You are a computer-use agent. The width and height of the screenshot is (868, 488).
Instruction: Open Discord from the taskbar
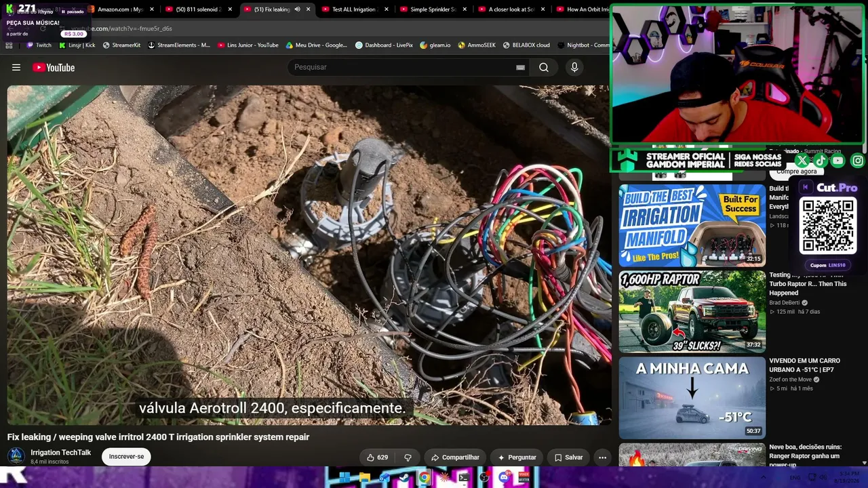pos(504,478)
